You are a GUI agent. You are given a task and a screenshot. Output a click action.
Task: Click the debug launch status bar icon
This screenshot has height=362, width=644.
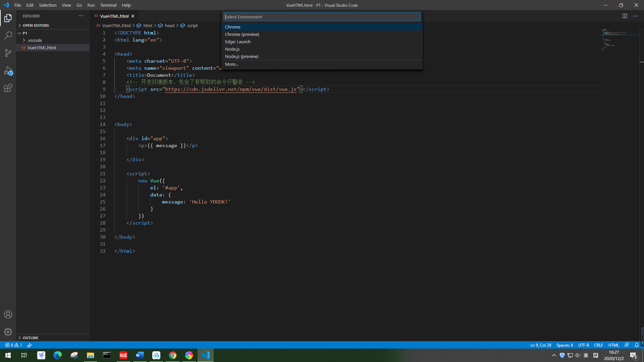(x=30, y=345)
